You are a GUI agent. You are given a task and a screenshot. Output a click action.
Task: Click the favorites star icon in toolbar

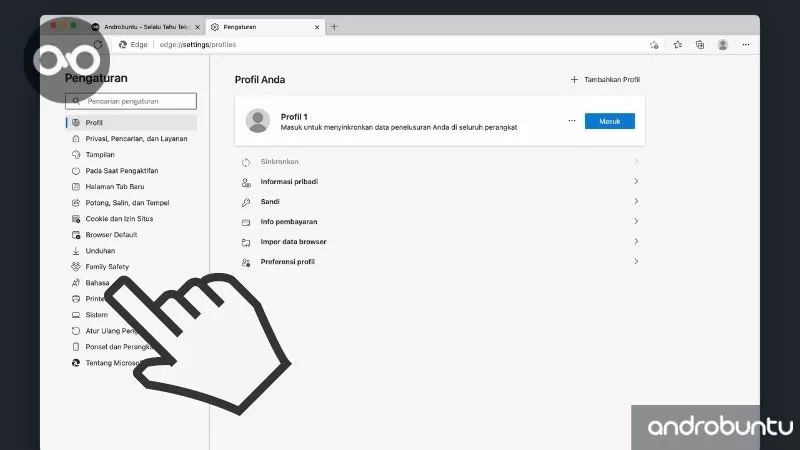click(x=678, y=45)
